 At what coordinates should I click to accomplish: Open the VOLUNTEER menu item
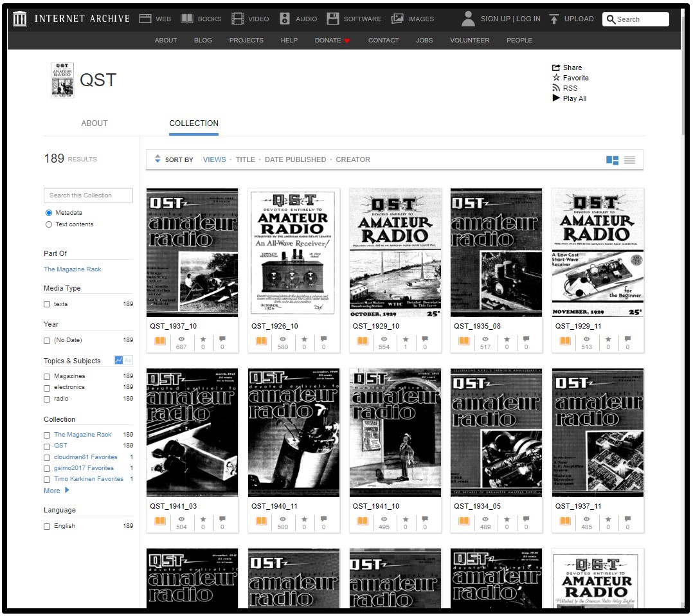[x=469, y=41]
